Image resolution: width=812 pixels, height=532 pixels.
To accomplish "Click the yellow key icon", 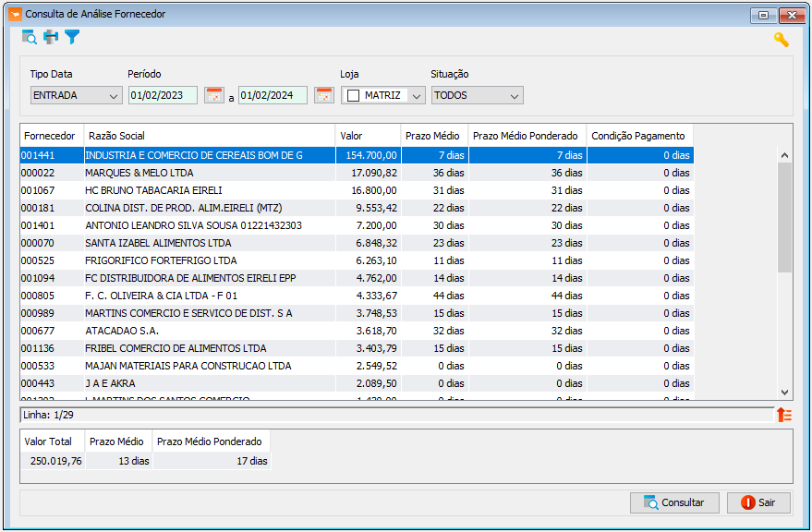I will pyautogui.click(x=781, y=40).
